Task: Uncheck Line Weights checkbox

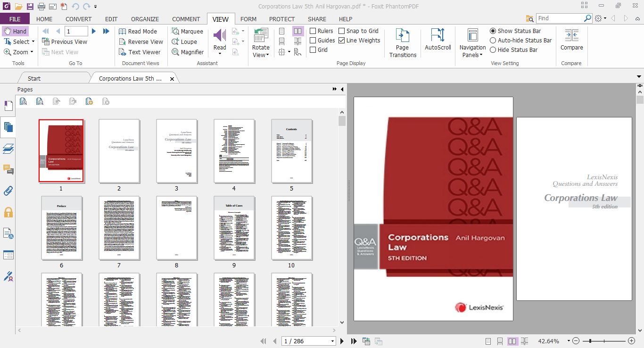Action: (x=342, y=41)
